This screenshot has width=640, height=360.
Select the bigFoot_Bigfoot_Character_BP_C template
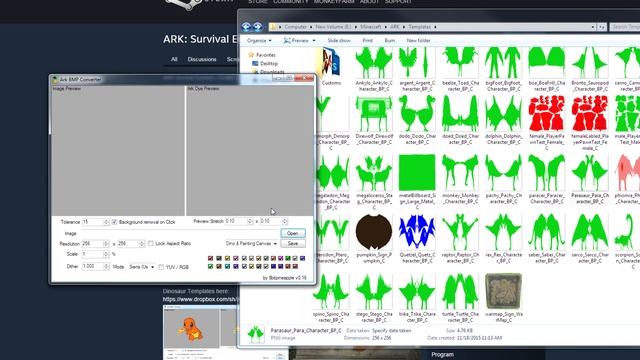503,69
